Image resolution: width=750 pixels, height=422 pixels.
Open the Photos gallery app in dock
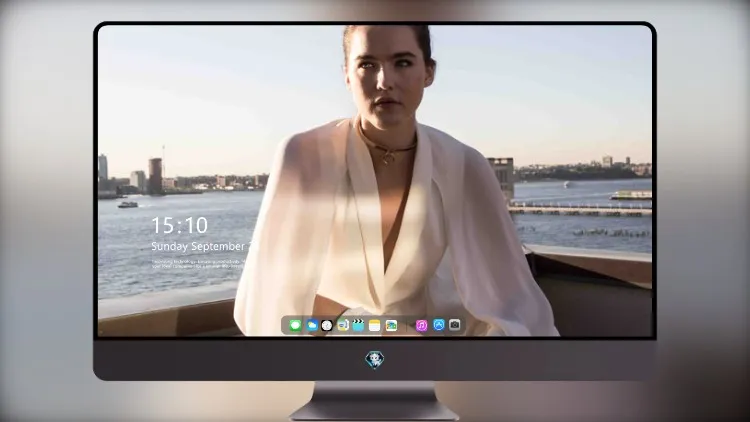[x=391, y=325]
